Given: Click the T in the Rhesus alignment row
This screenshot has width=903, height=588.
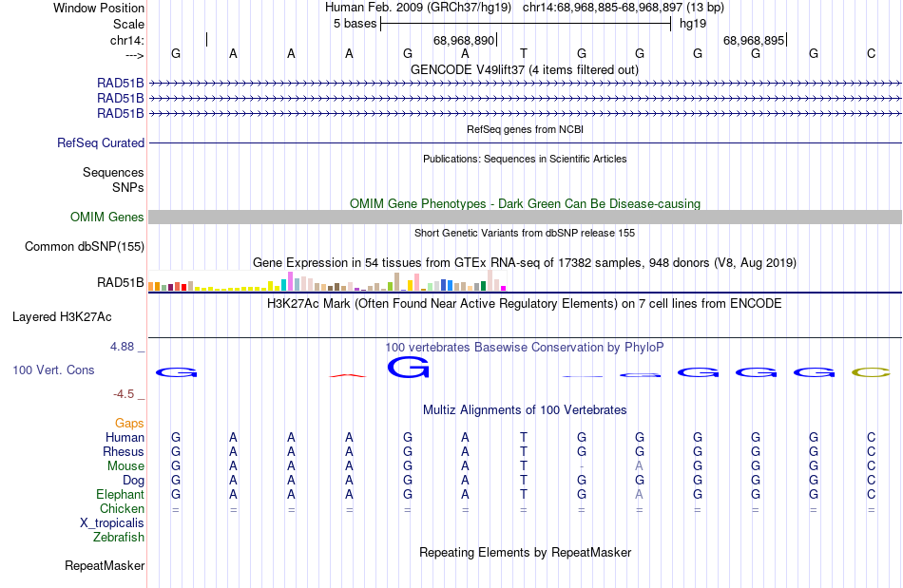Looking at the screenshot, I should [x=524, y=451].
